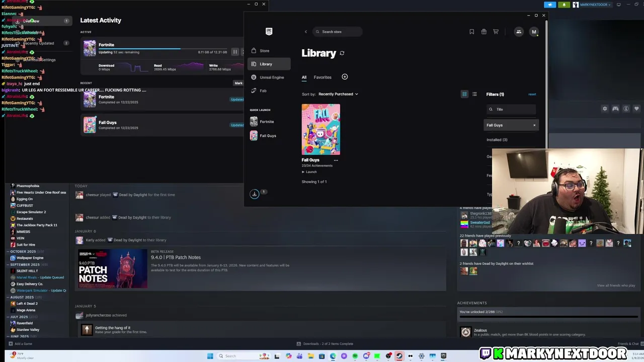The width and height of the screenshot is (644, 362).
Task: Open the M profile avatar menu
Action: (x=534, y=32)
